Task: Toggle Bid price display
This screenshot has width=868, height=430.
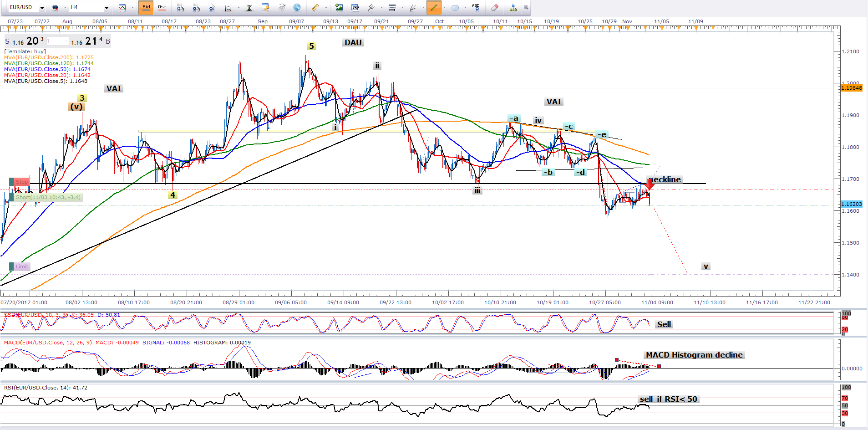Action: 146,7
